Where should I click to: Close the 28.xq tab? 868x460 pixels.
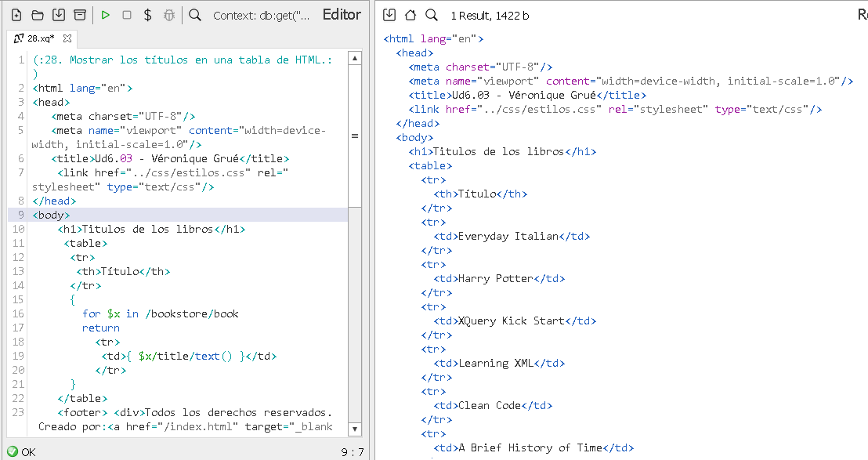[x=67, y=38]
